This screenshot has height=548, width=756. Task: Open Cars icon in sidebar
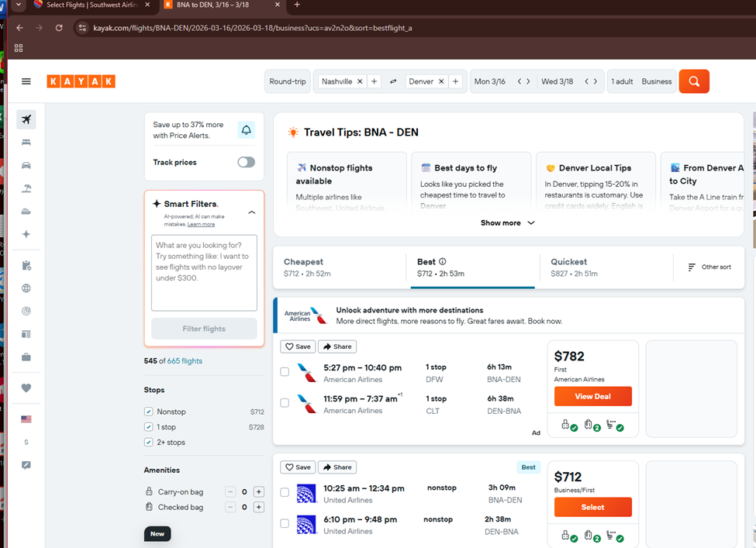click(x=26, y=165)
